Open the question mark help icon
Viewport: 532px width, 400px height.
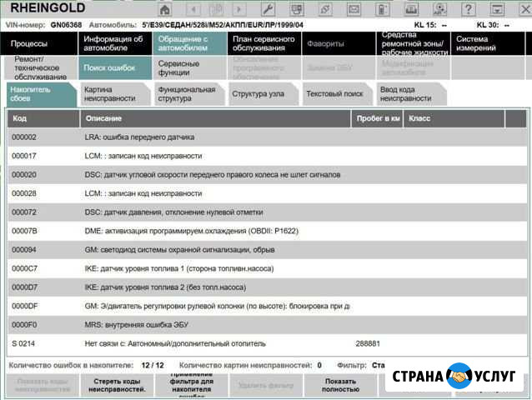[469, 9]
